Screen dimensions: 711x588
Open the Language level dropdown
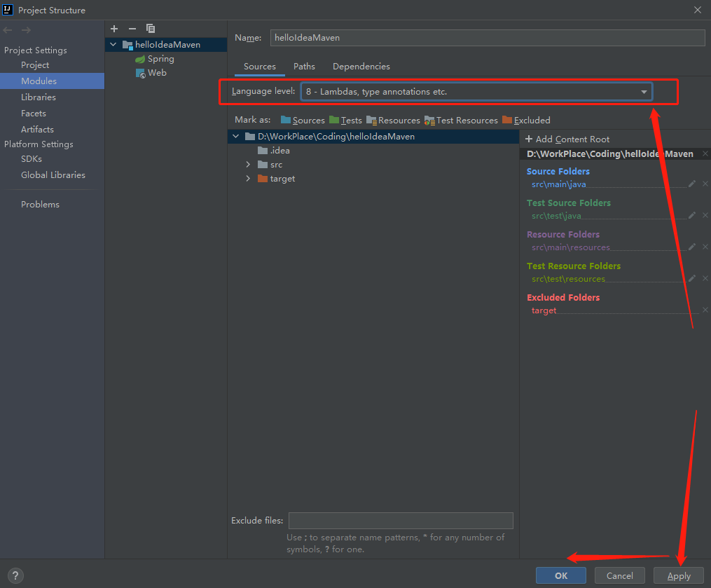[x=644, y=91]
